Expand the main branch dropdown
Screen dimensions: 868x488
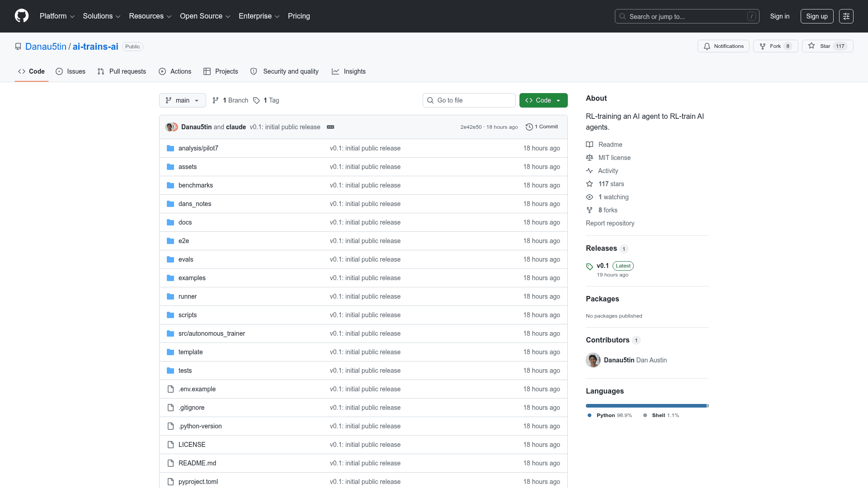tap(182, 100)
